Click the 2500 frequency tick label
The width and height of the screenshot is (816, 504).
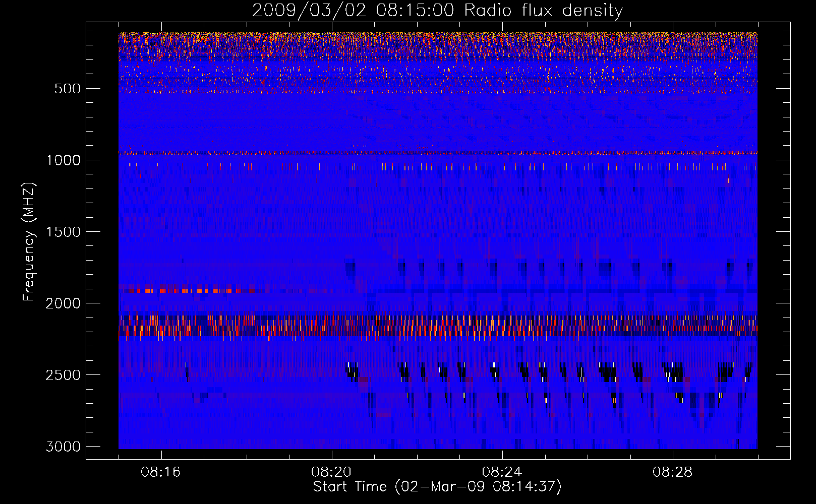click(x=63, y=375)
